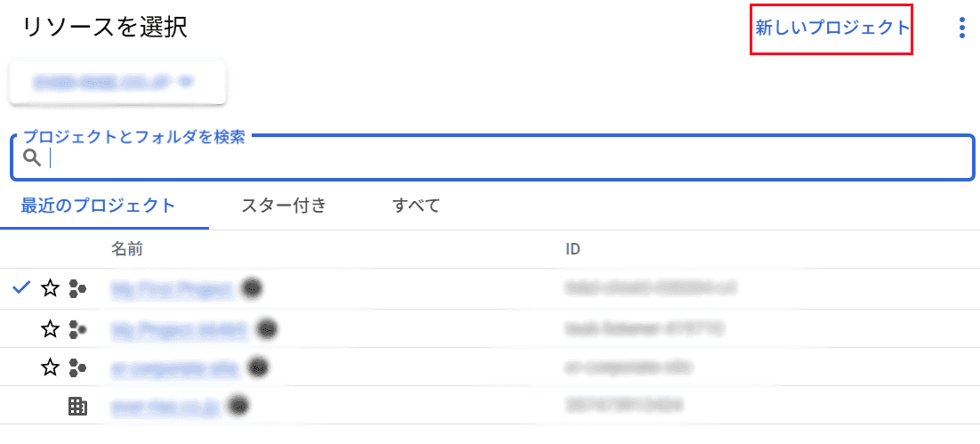Open the first blurred project name link
Screen dimensions: 980x444
point(173,289)
